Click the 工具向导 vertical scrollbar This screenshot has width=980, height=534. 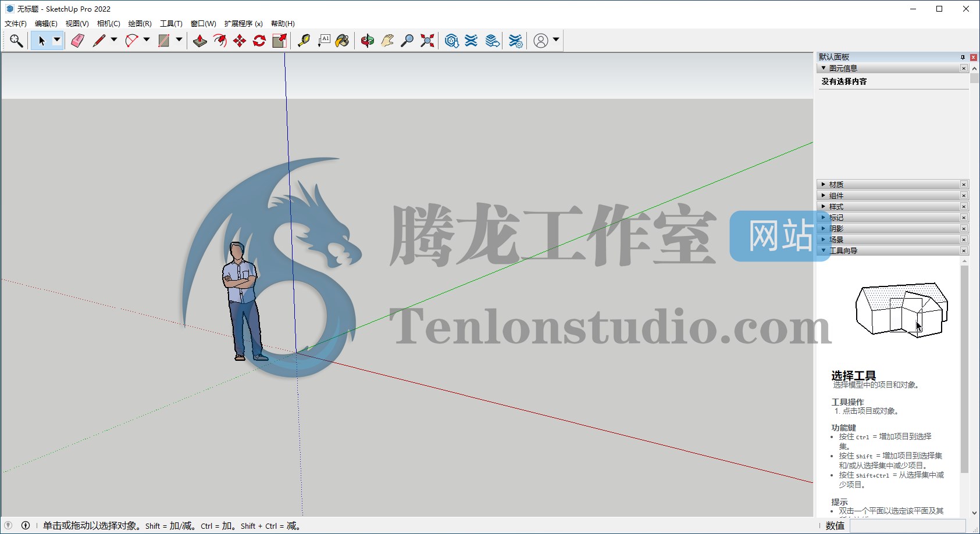pyautogui.click(x=964, y=369)
